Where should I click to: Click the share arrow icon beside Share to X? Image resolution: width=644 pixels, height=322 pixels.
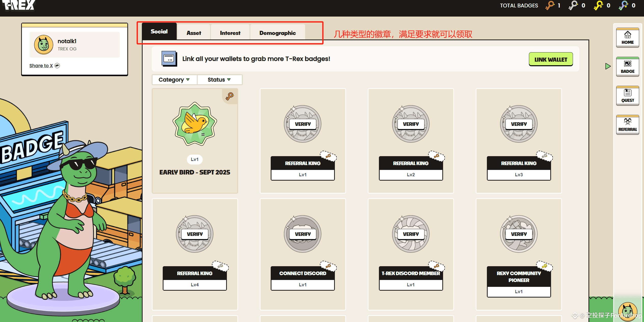point(57,66)
